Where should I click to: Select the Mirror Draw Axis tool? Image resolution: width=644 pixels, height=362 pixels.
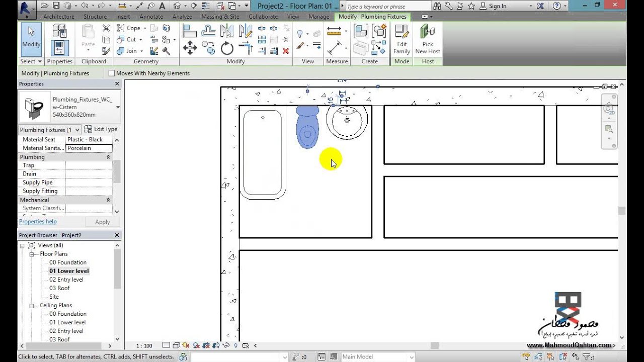pyautogui.click(x=246, y=31)
